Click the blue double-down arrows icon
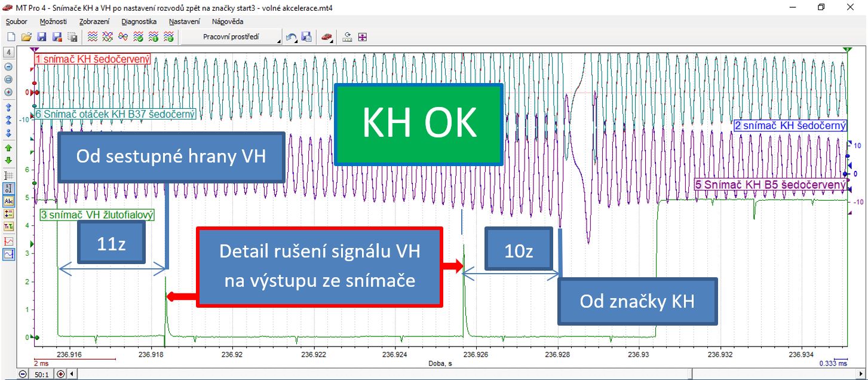 (9, 133)
